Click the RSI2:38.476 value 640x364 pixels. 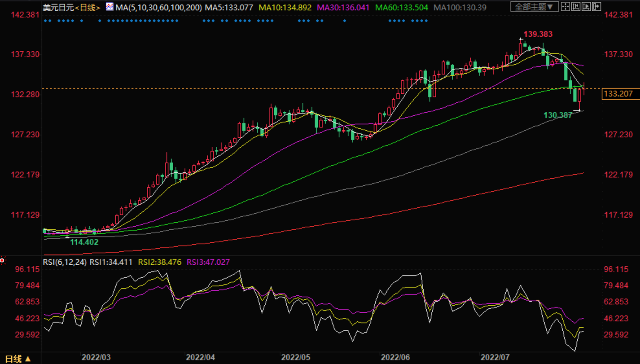point(160,262)
